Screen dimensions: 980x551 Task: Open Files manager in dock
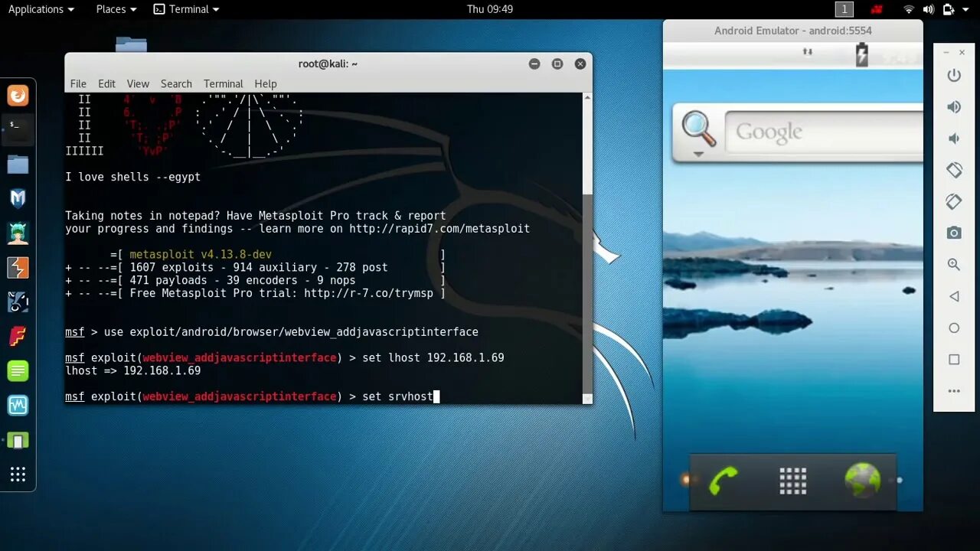[x=18, y=164]
